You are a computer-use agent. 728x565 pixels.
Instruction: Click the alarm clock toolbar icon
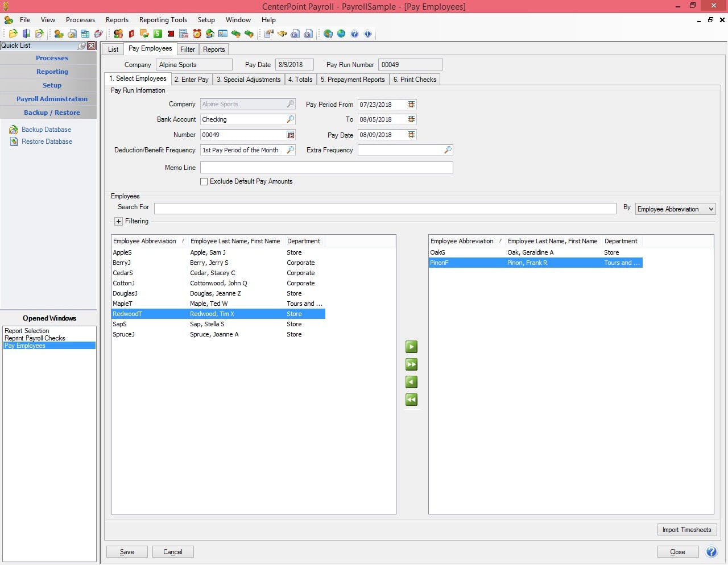pyautogui.click(x=196, y=34)
